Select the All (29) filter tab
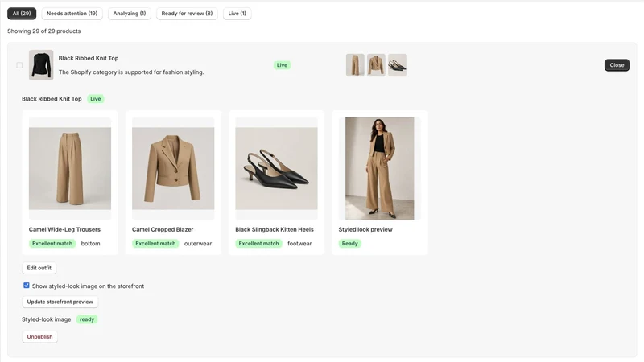 [x=22, y=14]
